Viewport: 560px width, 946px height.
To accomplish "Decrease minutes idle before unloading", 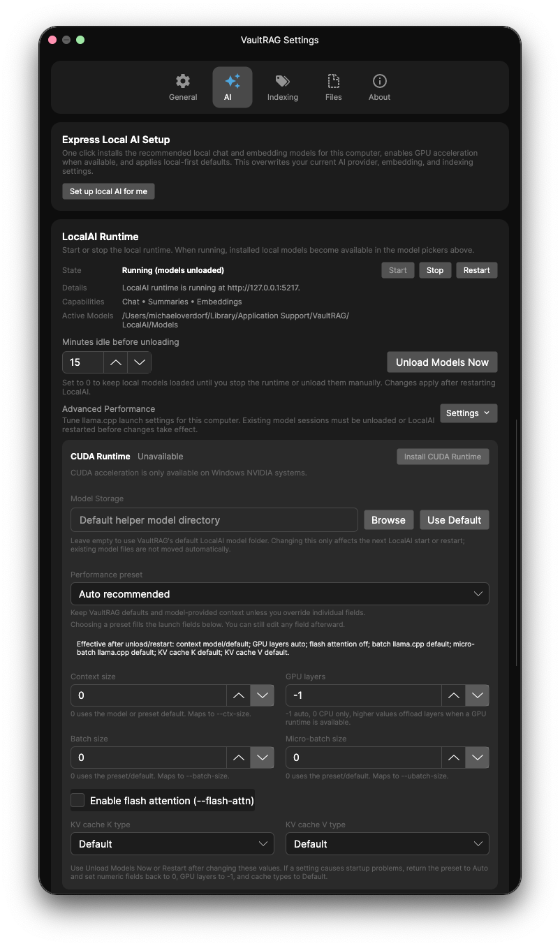I will (x=140, y=362).
